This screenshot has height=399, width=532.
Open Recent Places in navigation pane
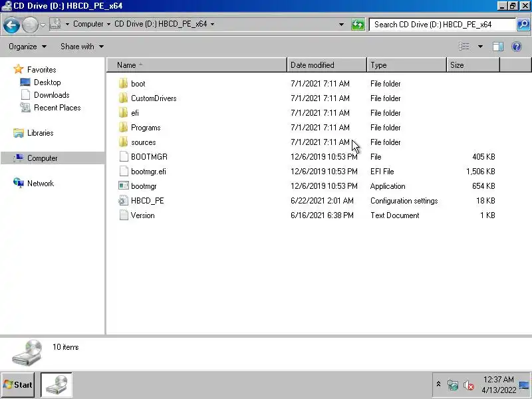pos(57,108)
